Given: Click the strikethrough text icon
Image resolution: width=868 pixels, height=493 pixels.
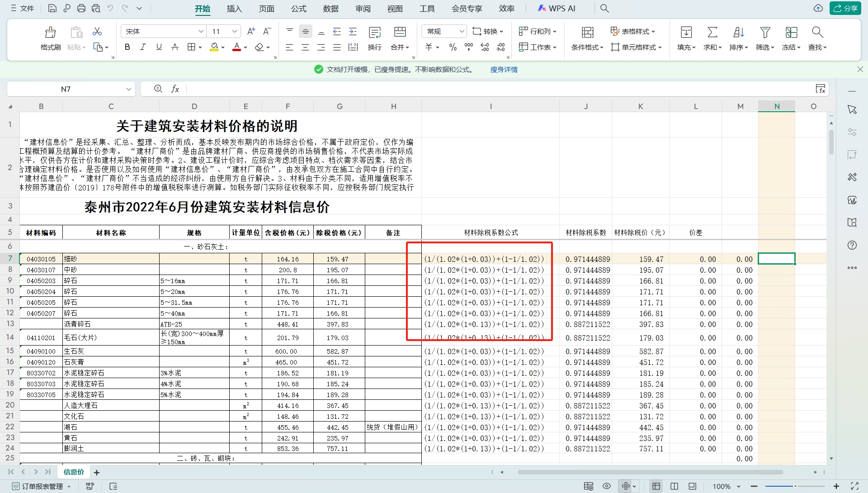Looking at the screenshot, I should coord(175,47).
